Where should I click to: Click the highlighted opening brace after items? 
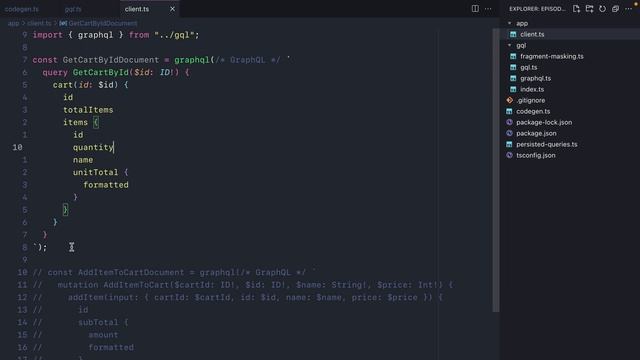(x=96, y=122)
